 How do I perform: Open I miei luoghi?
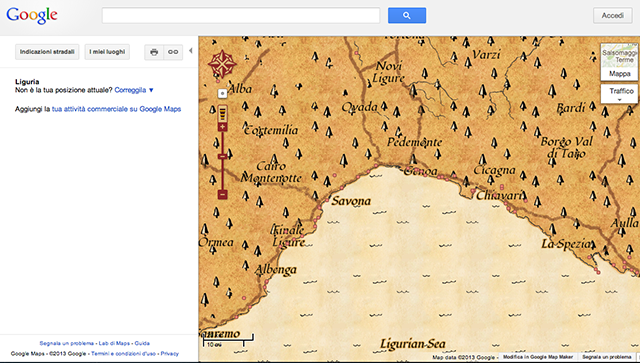click(x=107, y=52)
